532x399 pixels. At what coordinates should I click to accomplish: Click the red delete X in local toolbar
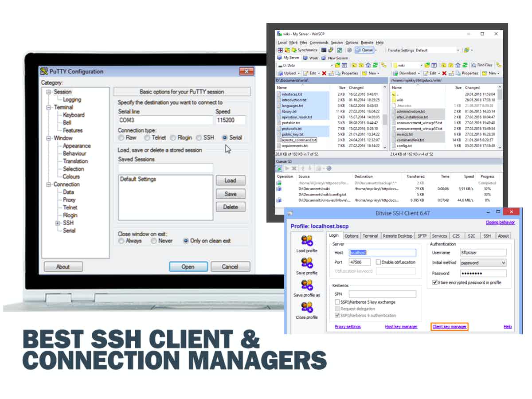(x=324, y=73)
